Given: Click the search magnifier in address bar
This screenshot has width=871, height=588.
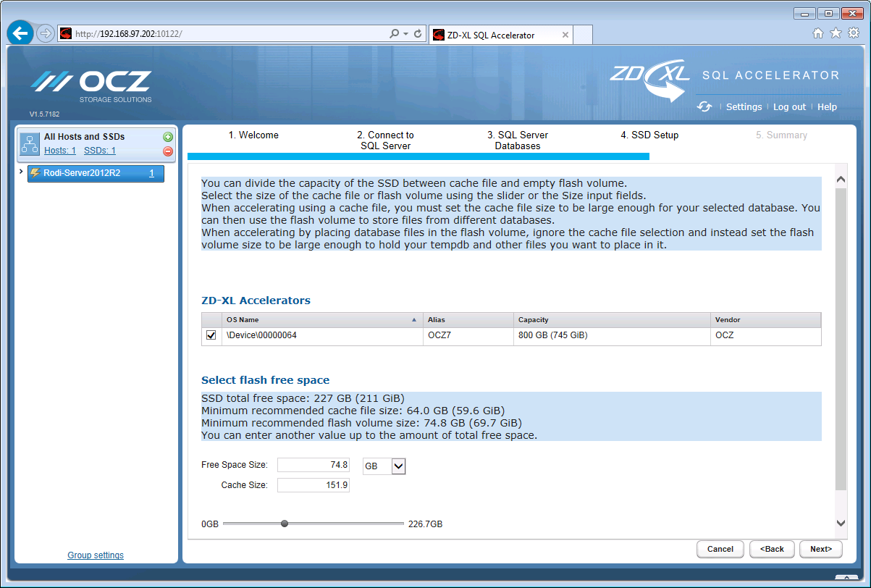Looking at the screenshot, I should 394,34.
